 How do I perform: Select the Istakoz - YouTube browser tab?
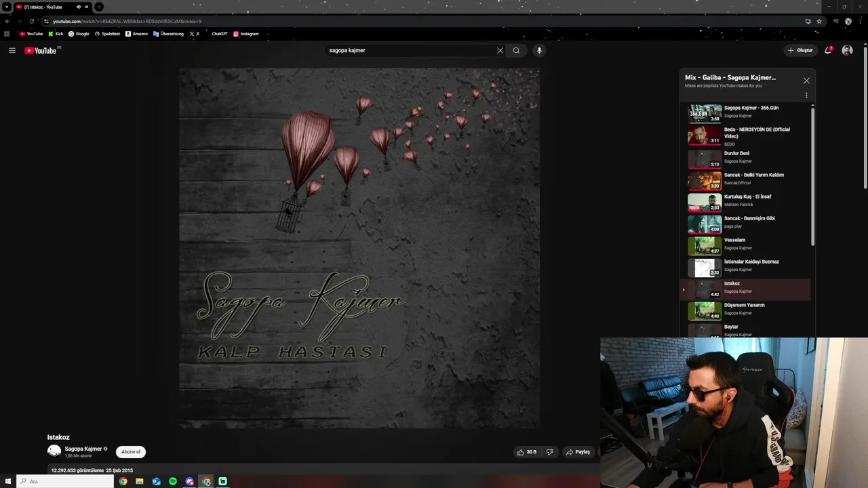pyautogui.click(x=52, y=7)
